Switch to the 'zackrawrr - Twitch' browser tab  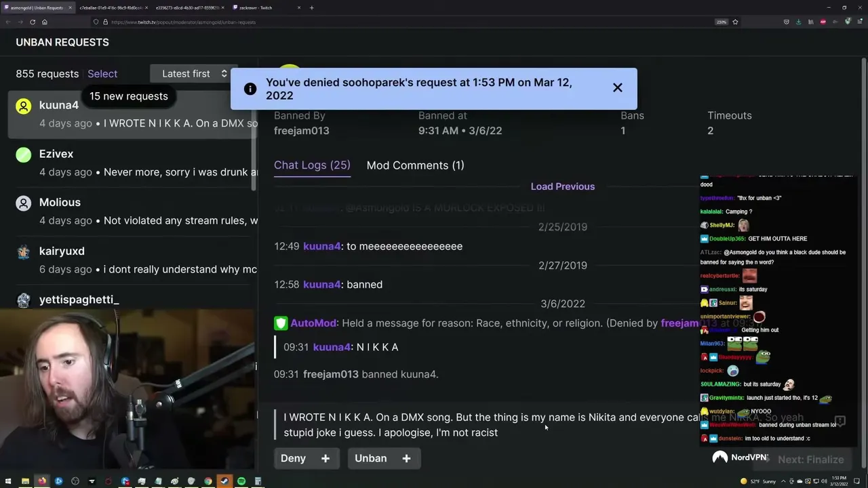[267, 7]
